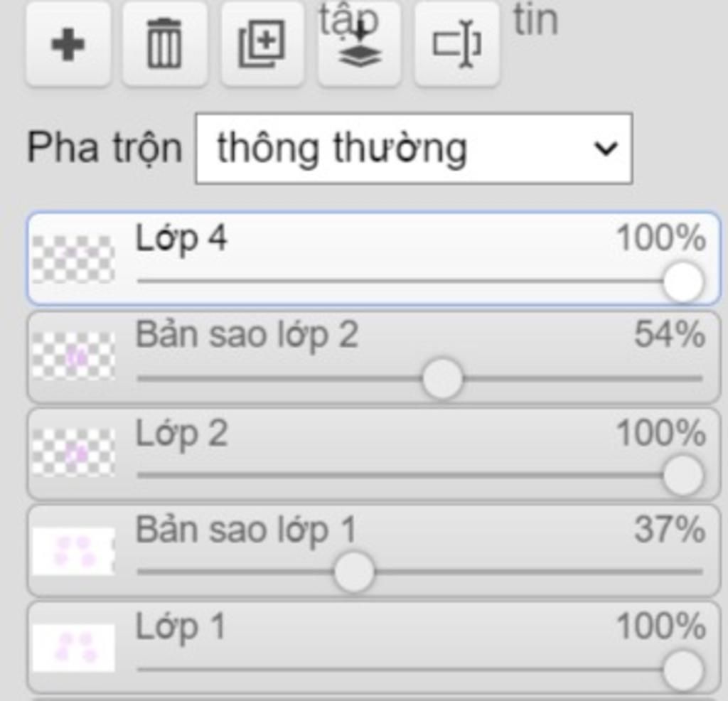Click Lớp 4 opacity slider knob
This screenshot has width=728, height=701.
(x=683, y=282)
